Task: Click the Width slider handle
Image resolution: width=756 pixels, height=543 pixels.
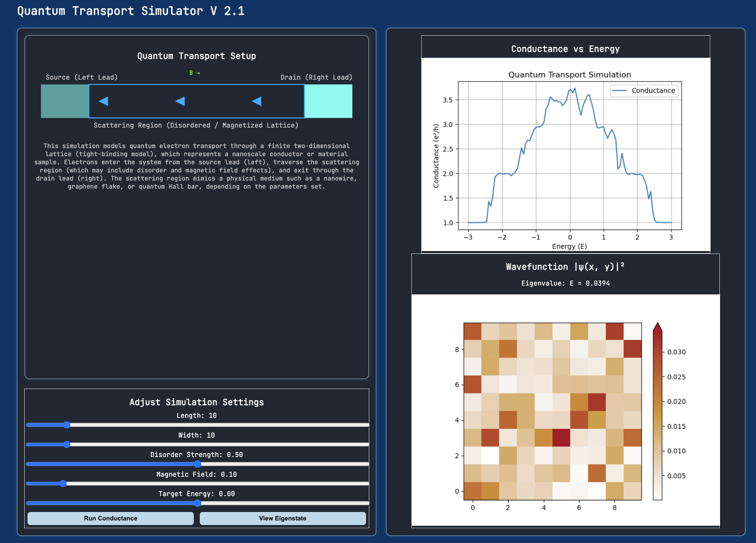Action: pos(67,444)
